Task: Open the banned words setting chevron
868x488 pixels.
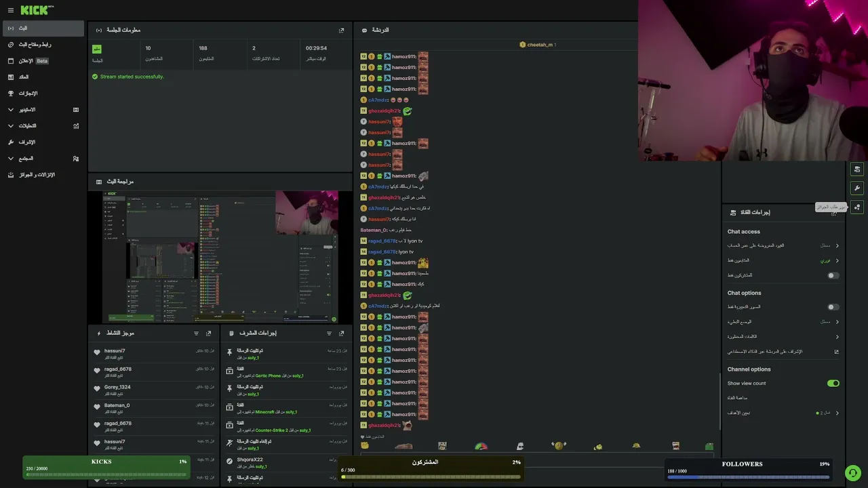Action: [x=837, y=337]
